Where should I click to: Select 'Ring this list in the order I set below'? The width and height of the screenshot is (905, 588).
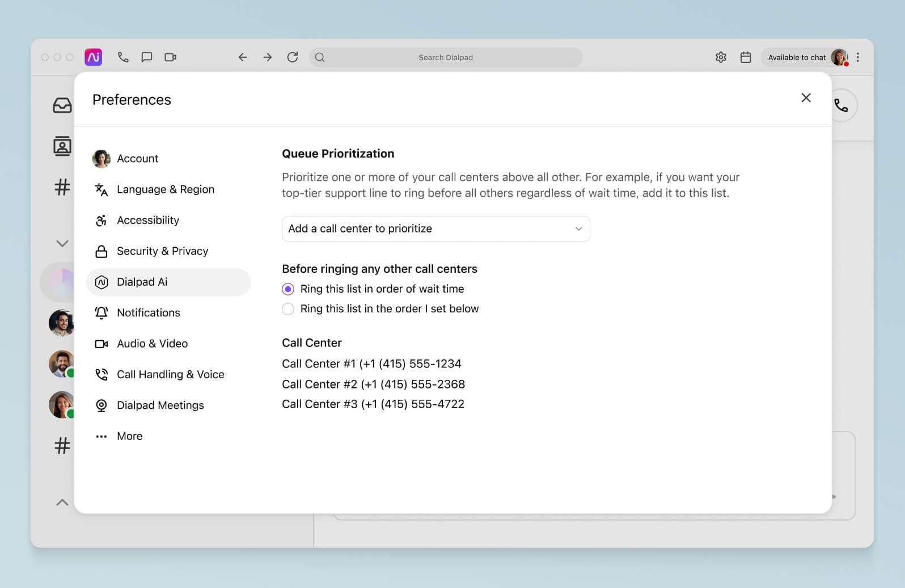pyautogui.click(x=289, y=309)
